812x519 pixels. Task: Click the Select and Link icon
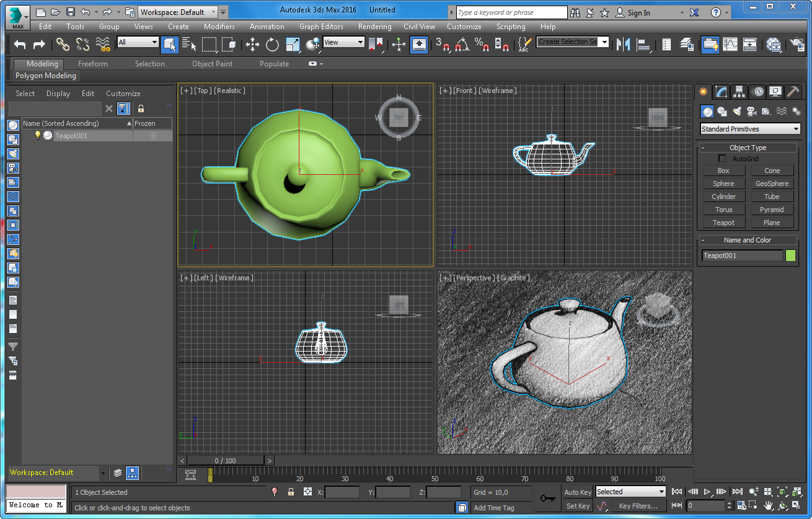coord(63,44)
